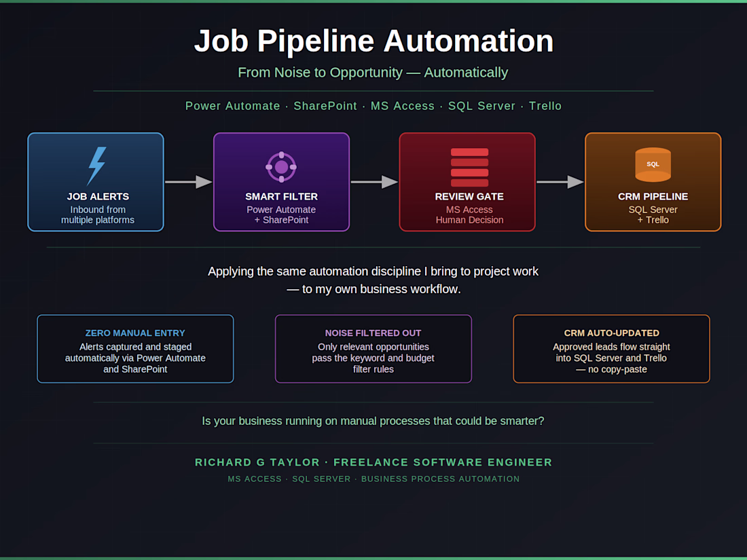The image size is (747, 560).
Task: Click the NOISE FILTERED OUT heading
Action: [x=373, y=333]
